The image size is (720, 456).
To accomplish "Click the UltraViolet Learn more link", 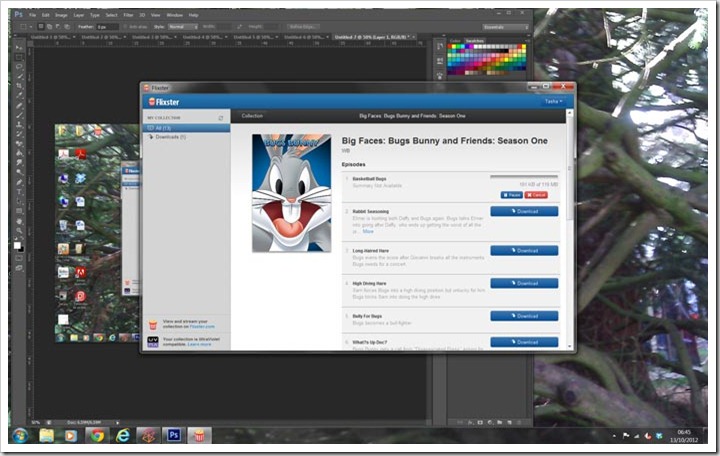I will [x=199, y=344].
